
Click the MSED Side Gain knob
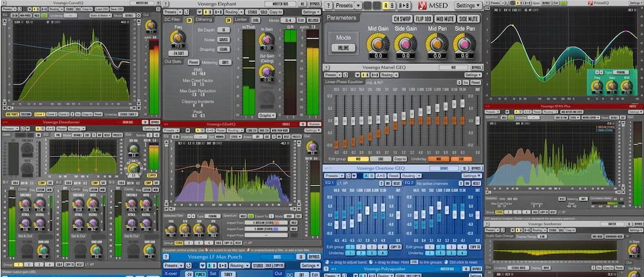coord(405,44)
